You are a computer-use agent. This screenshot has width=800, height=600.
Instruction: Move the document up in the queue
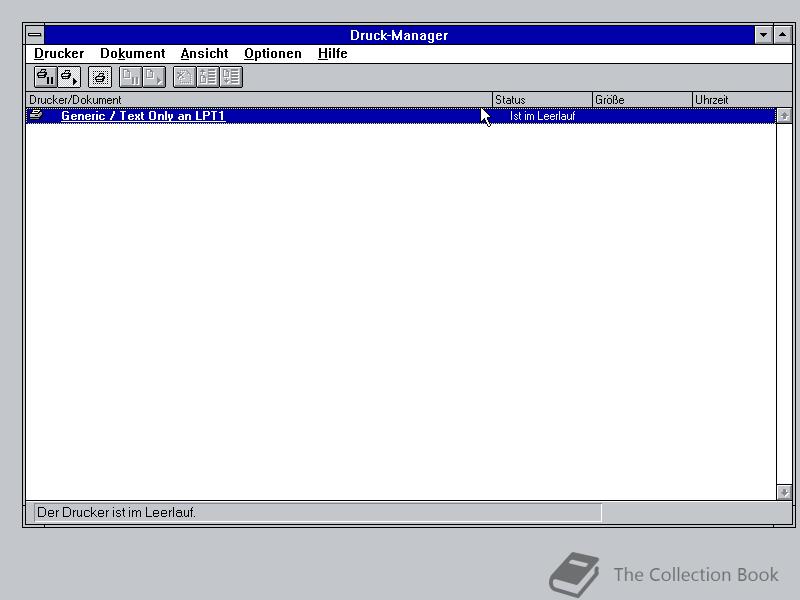[x=208, y=77]
